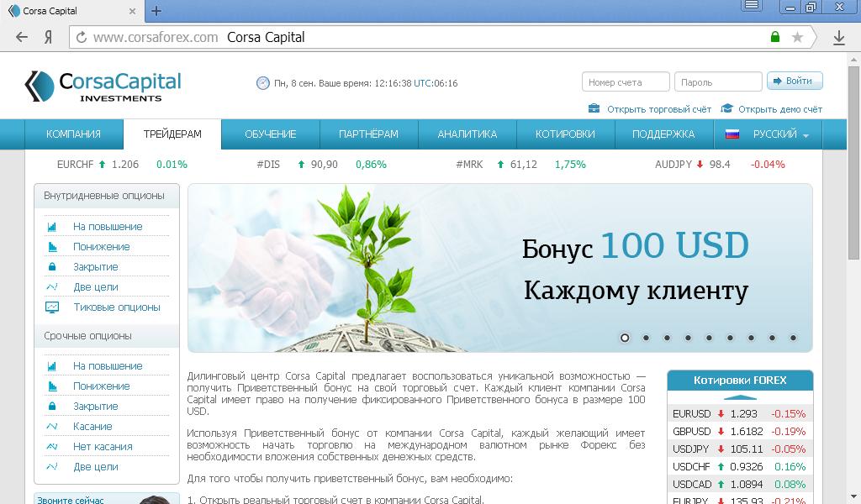This screenshot has width=861, height=504.
Task: Click the USDCHF quote row
Action: pos(740,467)
